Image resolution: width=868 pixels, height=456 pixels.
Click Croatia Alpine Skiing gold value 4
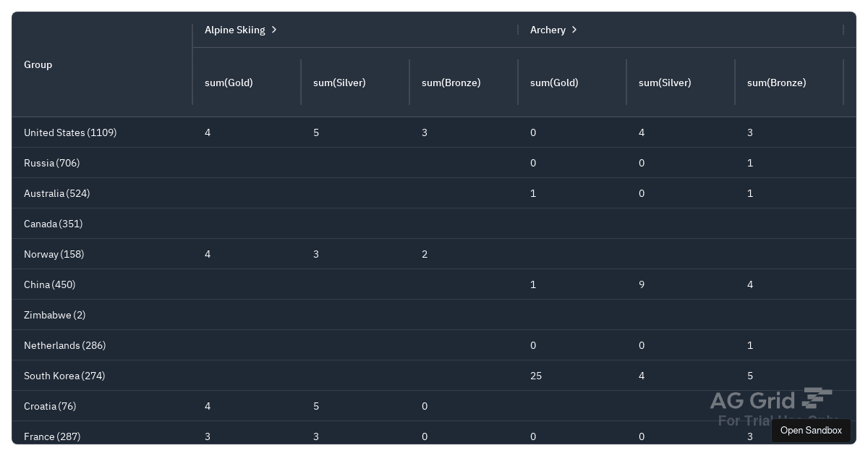(x=208, y=406)
